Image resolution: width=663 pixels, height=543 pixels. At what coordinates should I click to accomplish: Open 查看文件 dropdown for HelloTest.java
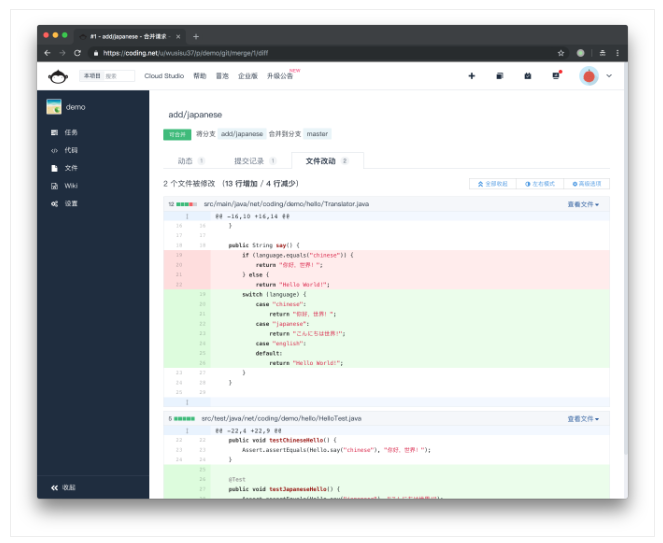(583, 419)
